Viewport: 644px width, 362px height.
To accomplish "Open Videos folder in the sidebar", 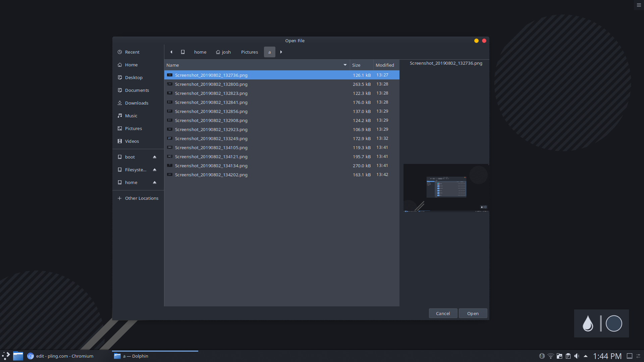I will (138, 141).
